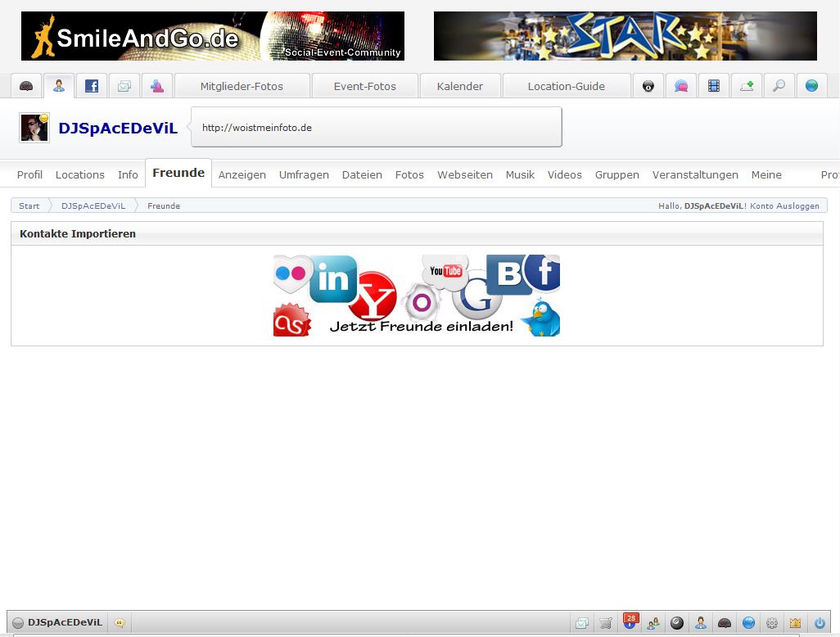Open the shopping cart in bottom bar
Screen dimensions: 840x637
point(605,623)
